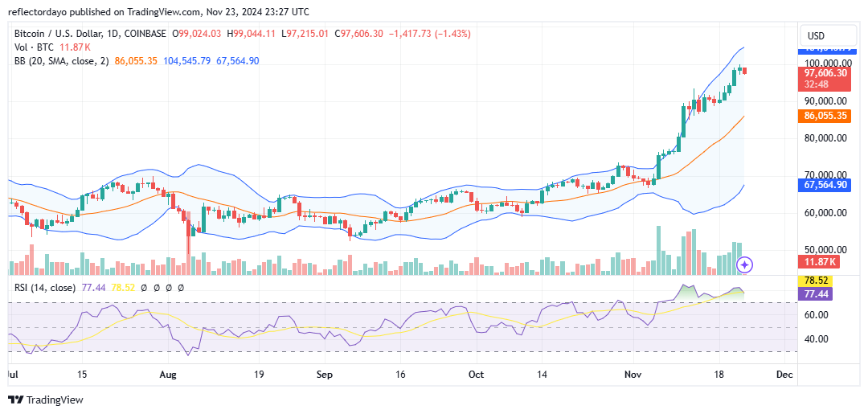
Task: Click the Oct label on time axis
Action: click(x=476, y=375)
